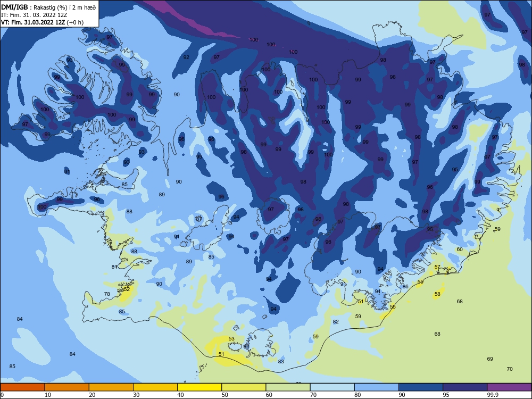
Task: Click the medium blue 90–95 legend swatch
Action: (421, 387)
